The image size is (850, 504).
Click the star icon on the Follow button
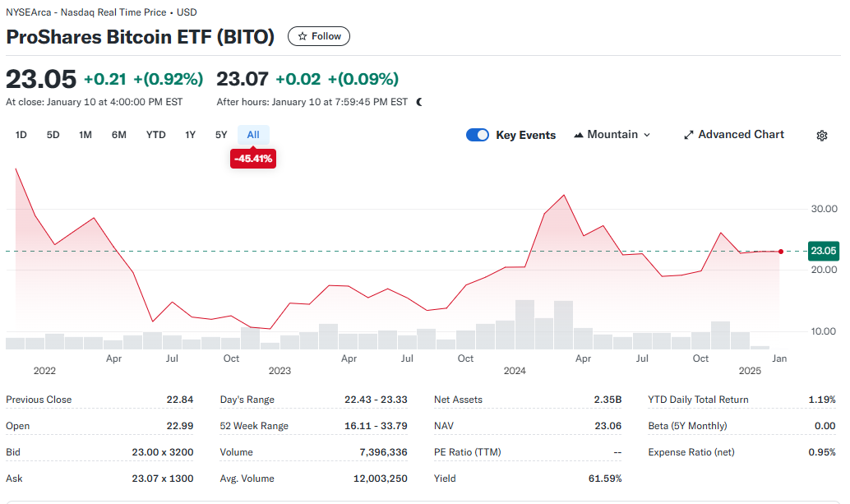[301, 35]
